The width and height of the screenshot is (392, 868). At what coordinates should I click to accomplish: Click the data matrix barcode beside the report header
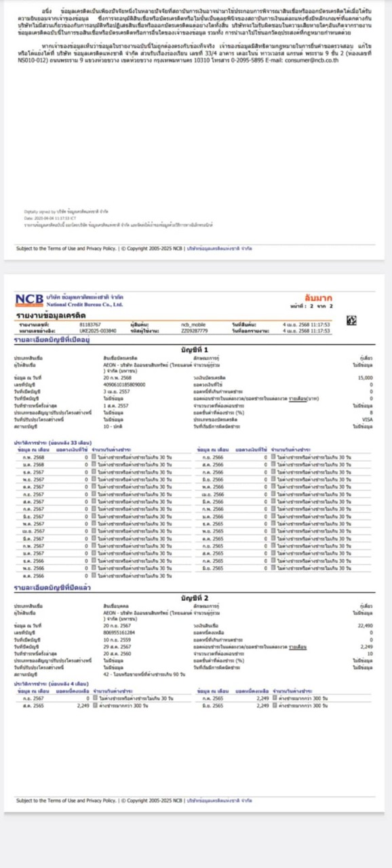pyautogui.click(x=351, y=320)
